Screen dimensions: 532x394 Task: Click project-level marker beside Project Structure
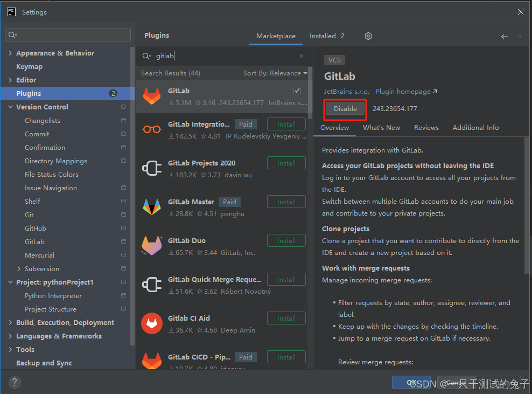click(x=123, y=309)
